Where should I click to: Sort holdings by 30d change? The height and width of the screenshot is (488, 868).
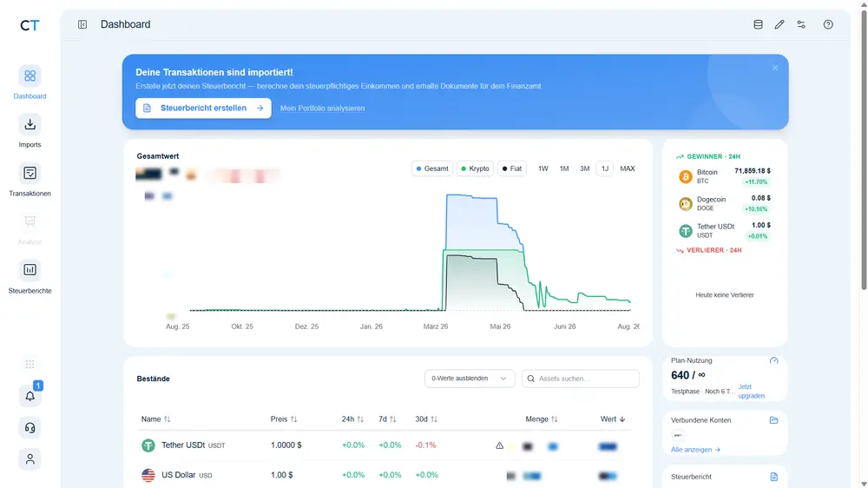426,419
